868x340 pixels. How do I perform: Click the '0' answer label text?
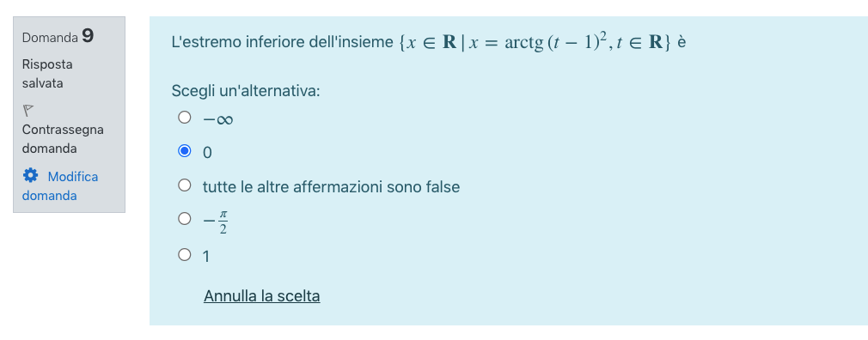click(207, 153)
